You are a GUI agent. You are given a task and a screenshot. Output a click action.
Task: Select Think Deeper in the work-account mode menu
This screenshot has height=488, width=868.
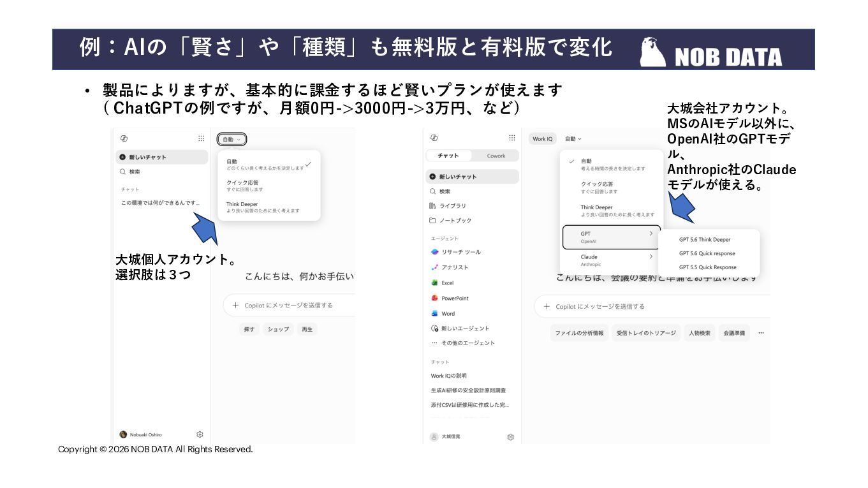(x=612, y=211)
